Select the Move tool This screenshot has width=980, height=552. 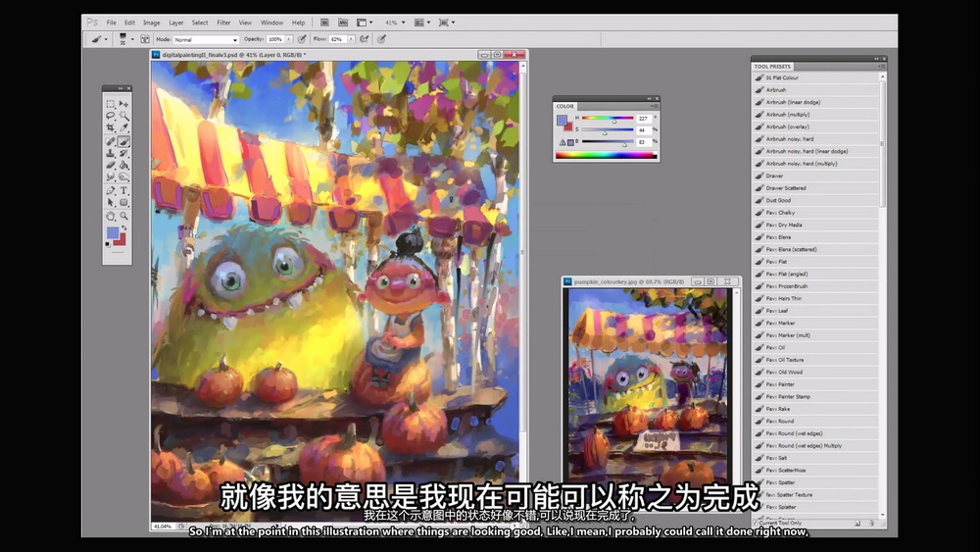[123, 104]
